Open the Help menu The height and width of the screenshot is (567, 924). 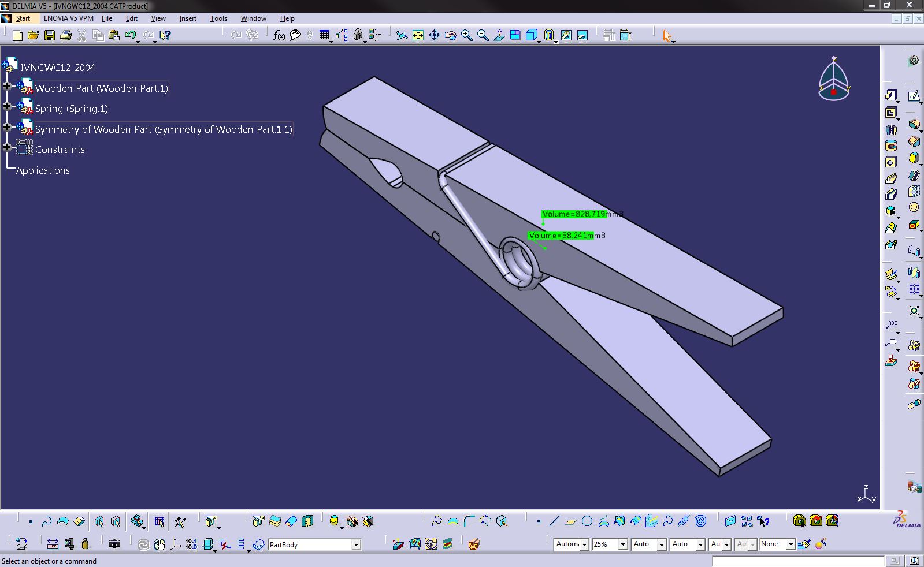(x=287, y=18)
